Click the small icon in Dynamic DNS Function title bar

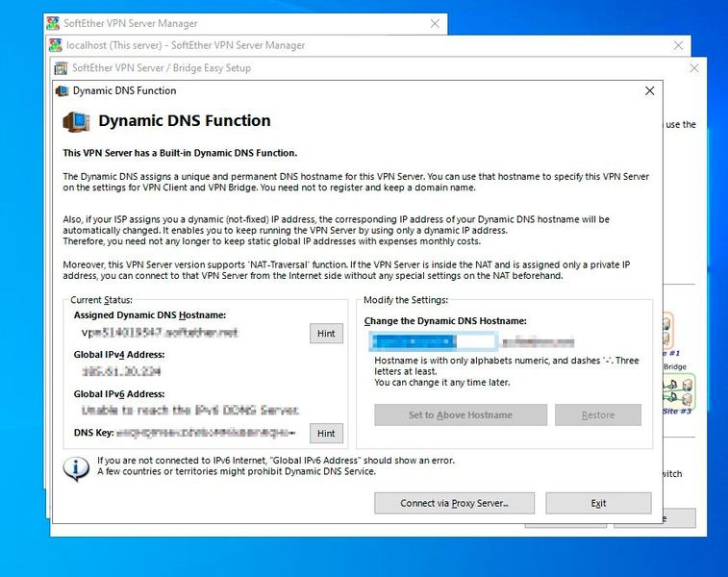63,91
